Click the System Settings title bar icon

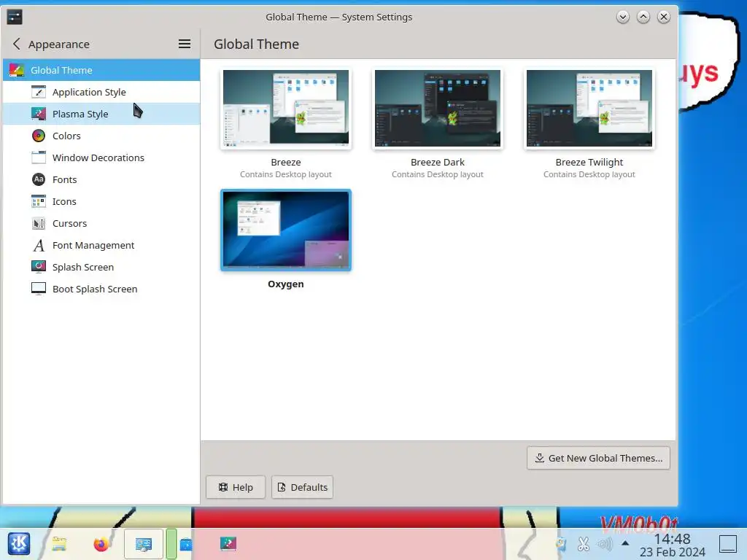(x=15, y=17)
